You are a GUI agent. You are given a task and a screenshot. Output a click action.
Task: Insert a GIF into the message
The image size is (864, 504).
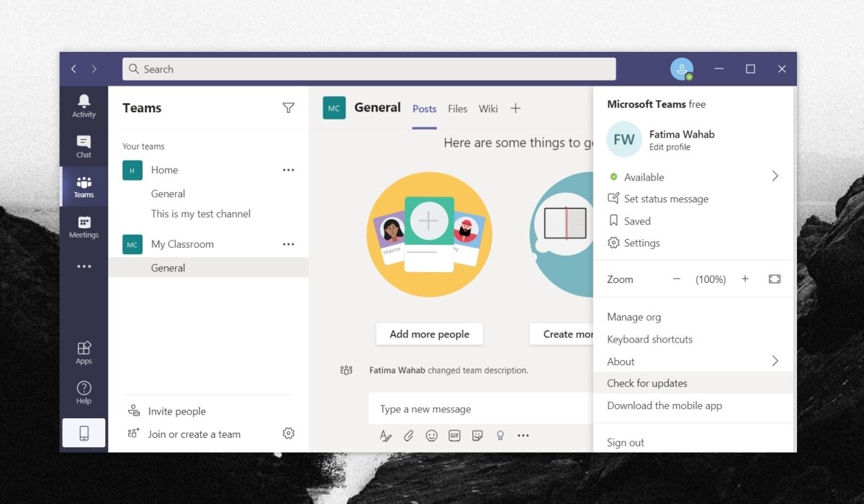click(454, 436)
